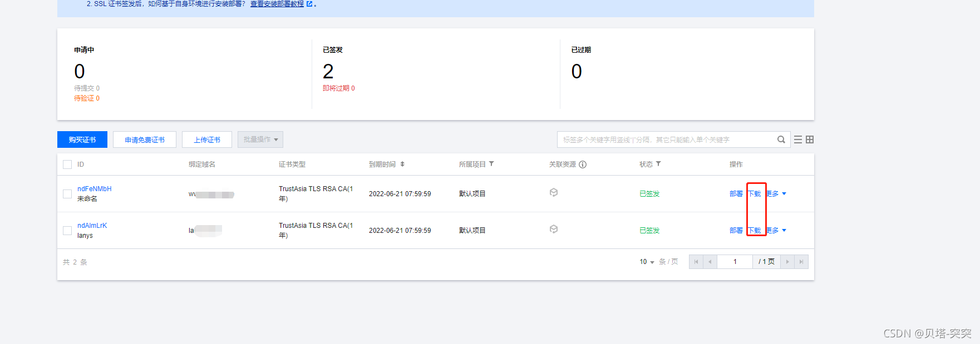Click the buy certificate button
The image size is (980, 344).
(82, 139)
